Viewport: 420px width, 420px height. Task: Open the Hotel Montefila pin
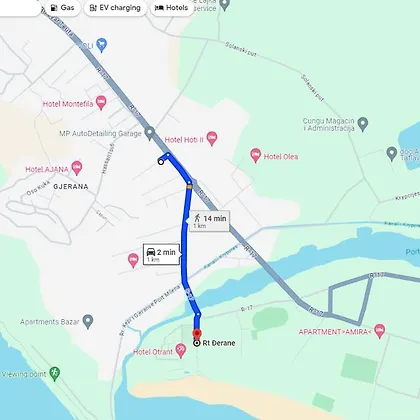pos(101,103)
